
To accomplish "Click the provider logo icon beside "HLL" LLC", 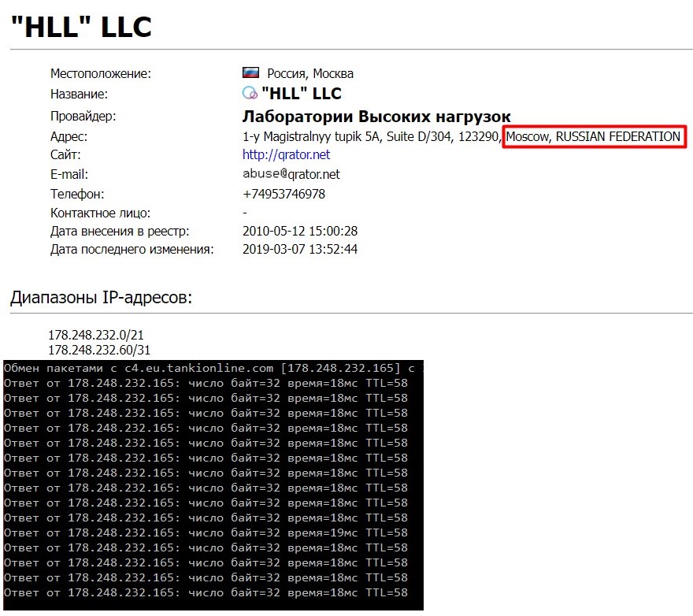I will [x=250, y=93].
